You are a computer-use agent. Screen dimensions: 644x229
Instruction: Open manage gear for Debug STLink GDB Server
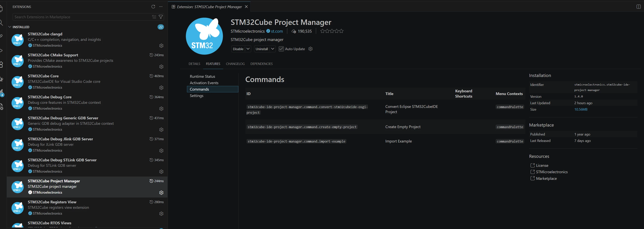[x=161, y=171]
